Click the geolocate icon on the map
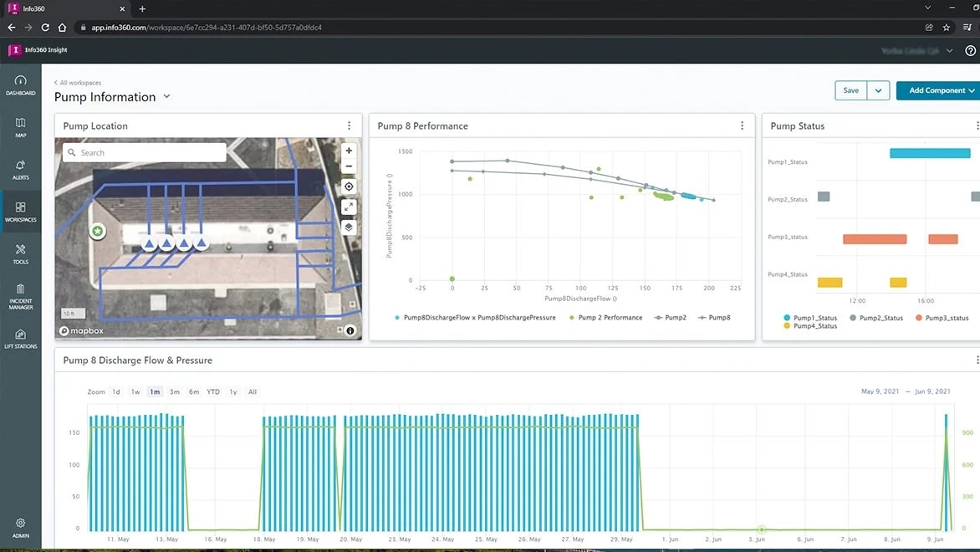 pos(348,187)
